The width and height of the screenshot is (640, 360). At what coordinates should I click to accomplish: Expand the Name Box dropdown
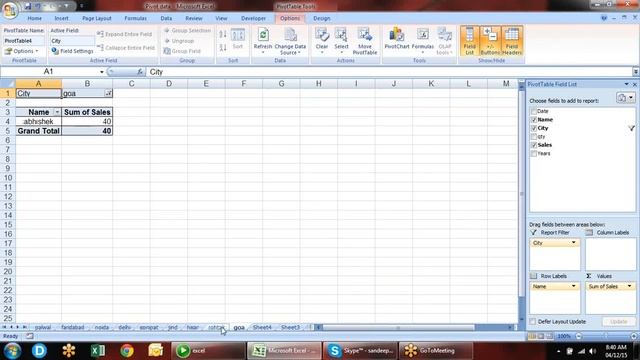[102, 72]
